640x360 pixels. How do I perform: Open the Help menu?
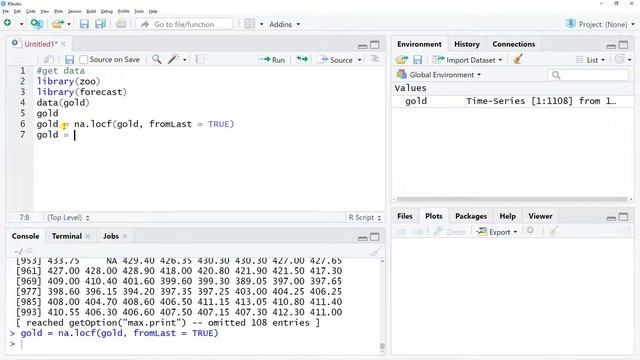[x=153, y=11]
